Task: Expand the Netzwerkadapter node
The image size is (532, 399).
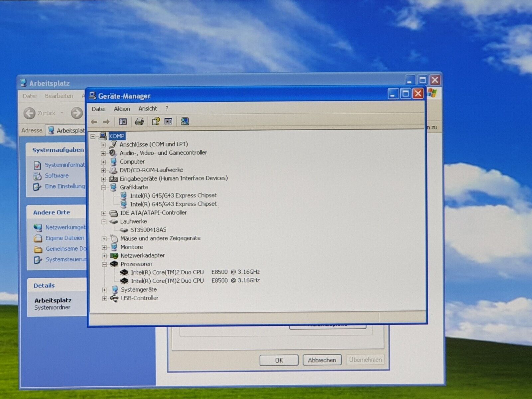Action: [104, 256]
